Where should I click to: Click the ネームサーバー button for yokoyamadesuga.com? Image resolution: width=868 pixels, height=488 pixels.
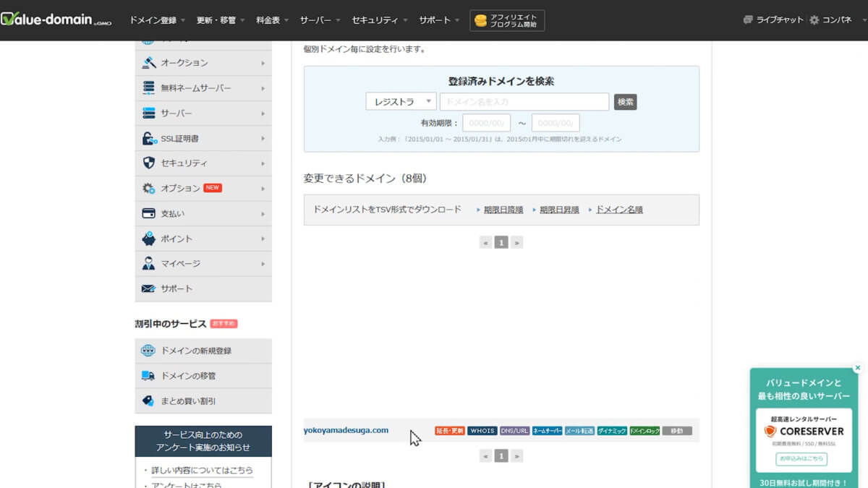548,431
